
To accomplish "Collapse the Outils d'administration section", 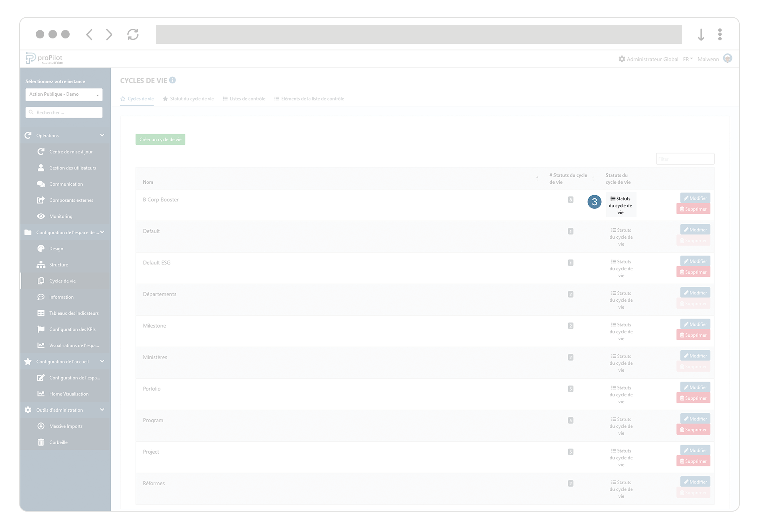I will point(102,410).
